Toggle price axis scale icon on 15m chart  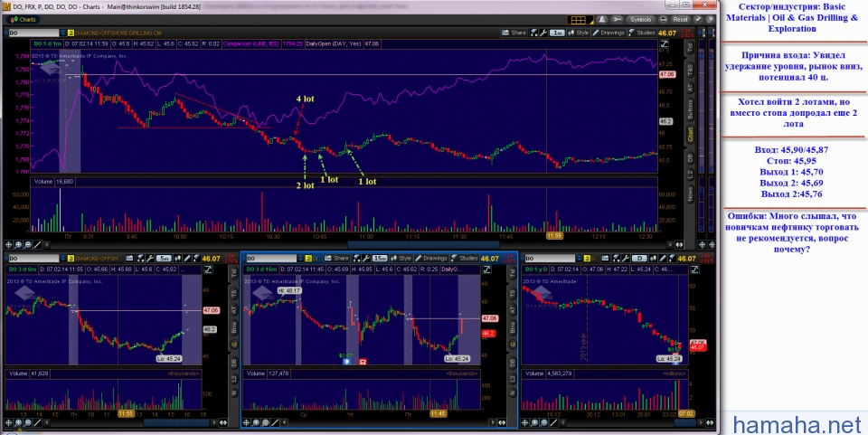click(487, 270)
